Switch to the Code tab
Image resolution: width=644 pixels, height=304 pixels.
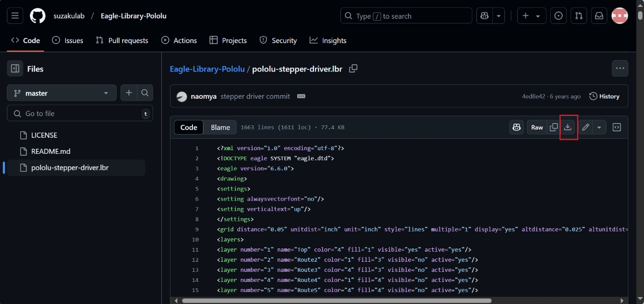(26, 40)
